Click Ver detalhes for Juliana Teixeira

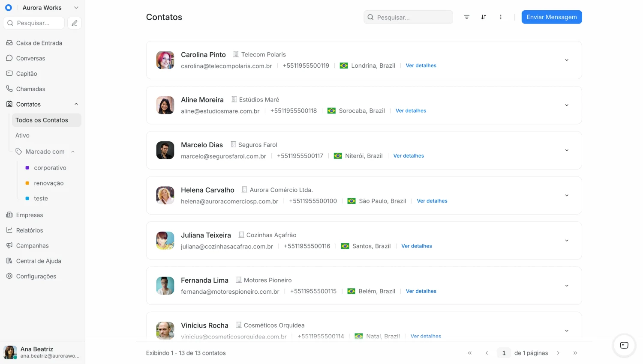pyautogui.click(x=417, y=246)
